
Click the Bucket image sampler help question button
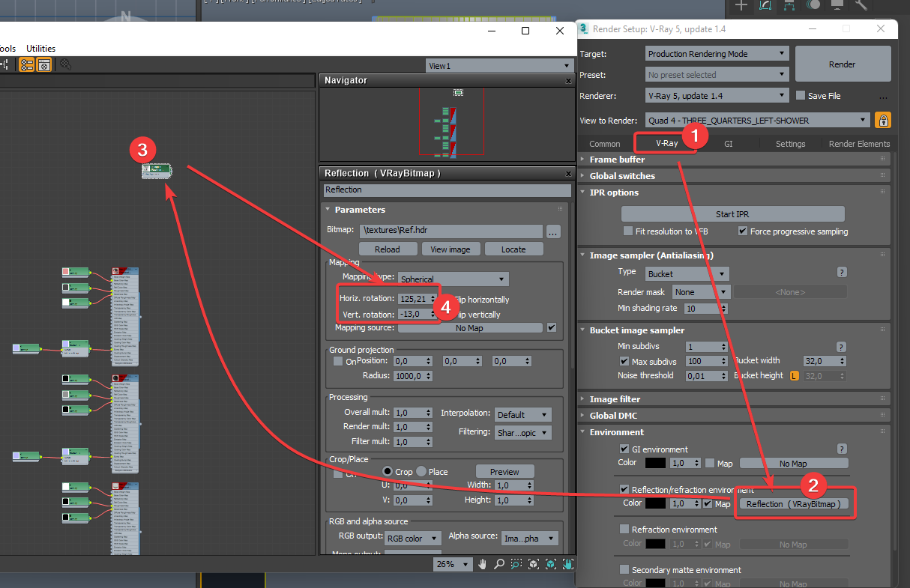pyautogui.click(x=842, y=347)
